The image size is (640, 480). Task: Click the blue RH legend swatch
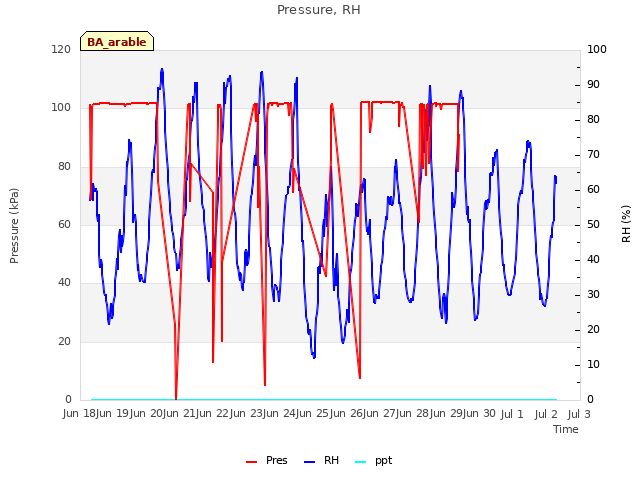point(310,462)
